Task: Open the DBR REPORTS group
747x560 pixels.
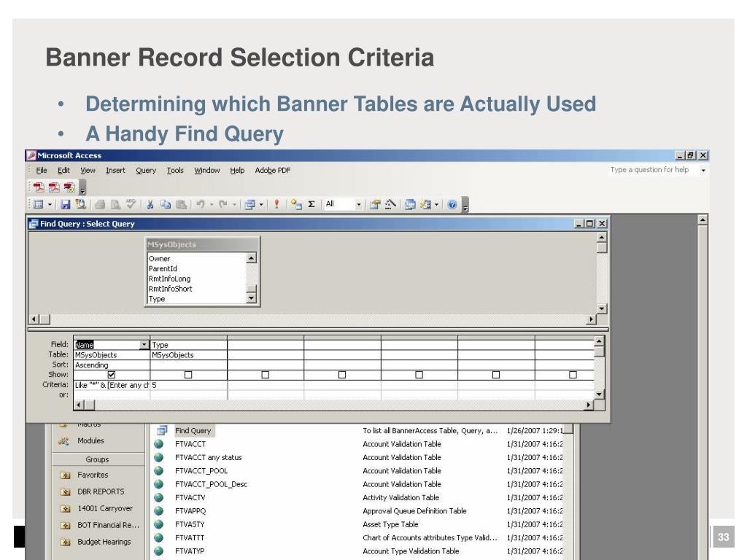Action: (x=101, y=492)
